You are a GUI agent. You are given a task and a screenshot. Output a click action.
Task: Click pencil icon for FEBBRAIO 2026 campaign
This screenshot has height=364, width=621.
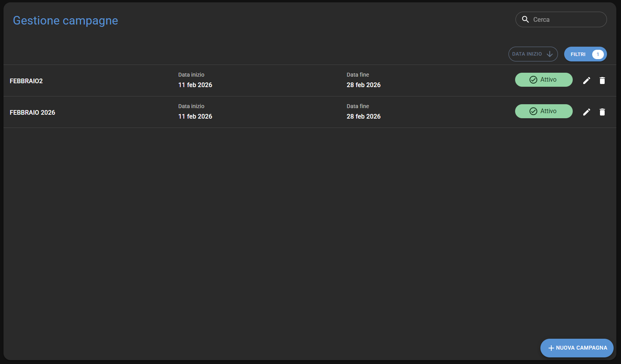pyautogui.click(x=586, y=112)
